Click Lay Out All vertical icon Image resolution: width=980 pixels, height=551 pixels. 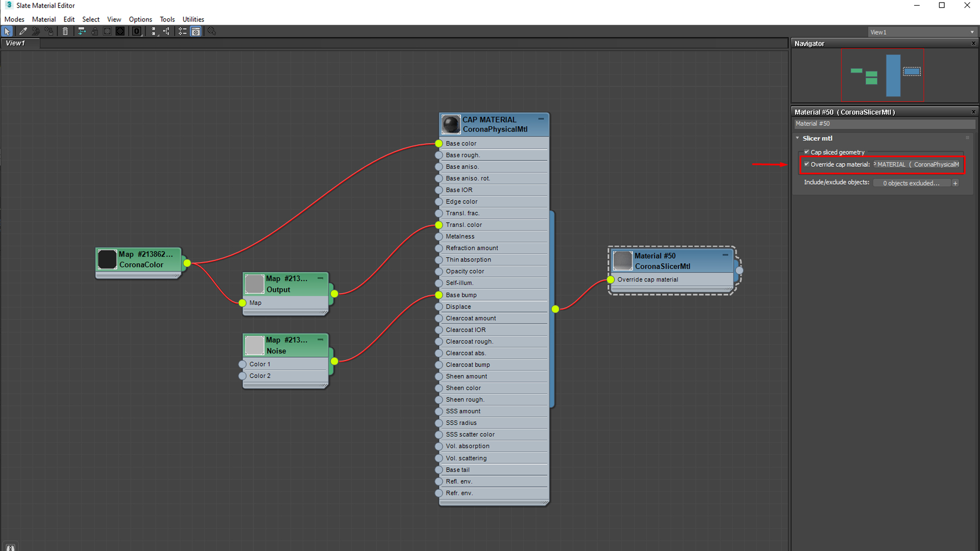point(154,32)
